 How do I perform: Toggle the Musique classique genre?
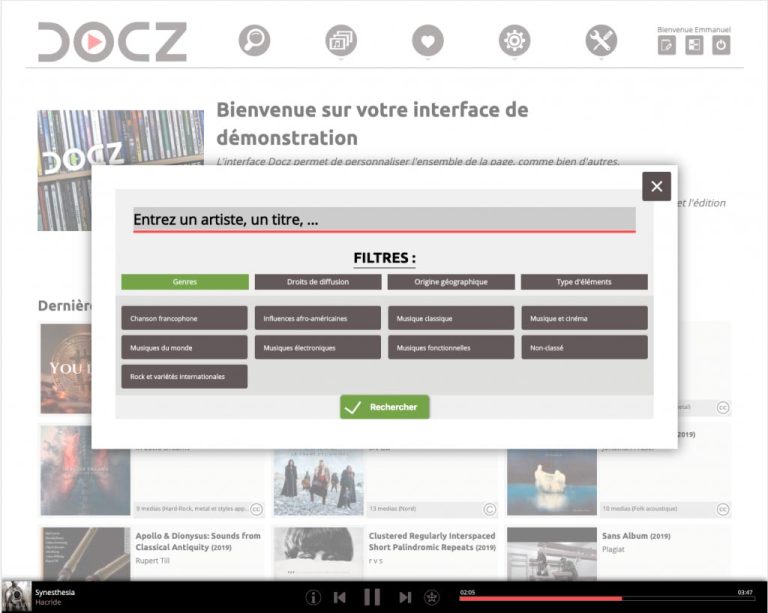point(451,318)
